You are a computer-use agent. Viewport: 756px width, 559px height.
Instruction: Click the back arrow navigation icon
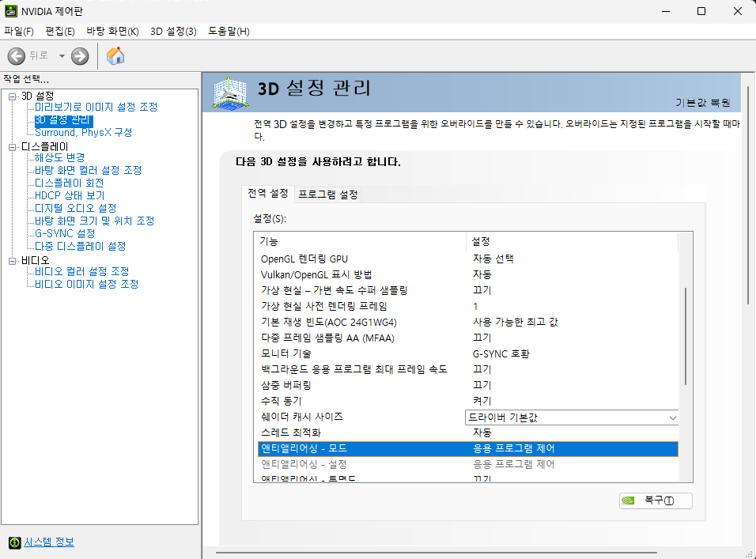[x=17, y=56]
